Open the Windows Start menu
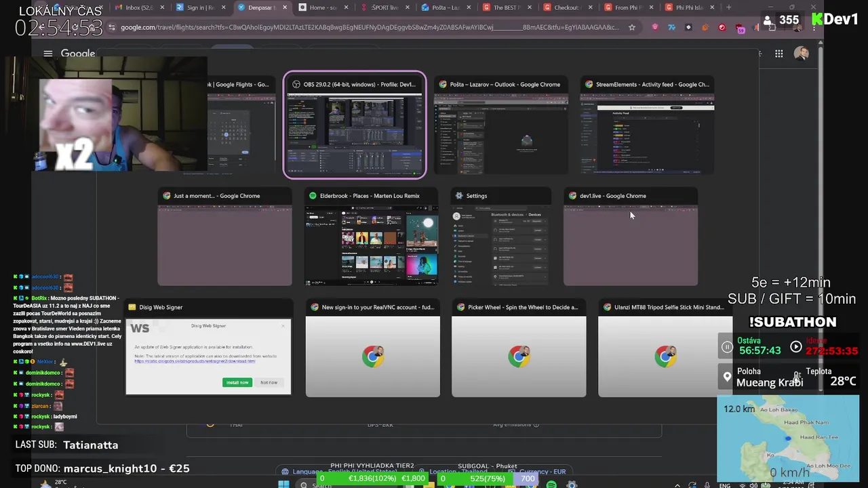This screenshot has width=868, height=488. 283,484
